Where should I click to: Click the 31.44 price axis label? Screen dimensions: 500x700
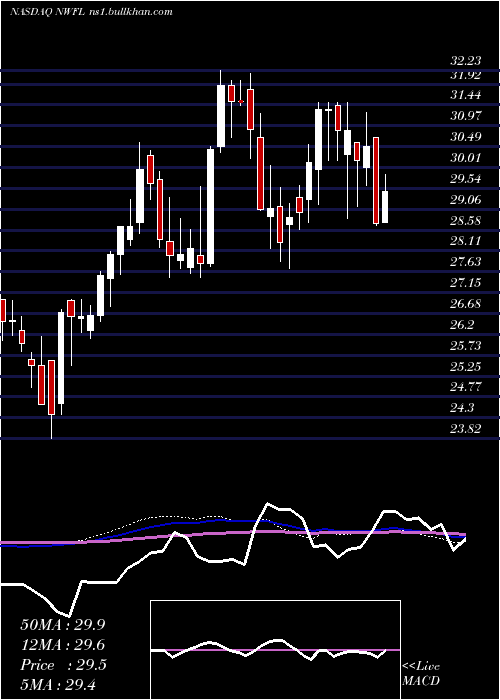(x=466, y=95)
